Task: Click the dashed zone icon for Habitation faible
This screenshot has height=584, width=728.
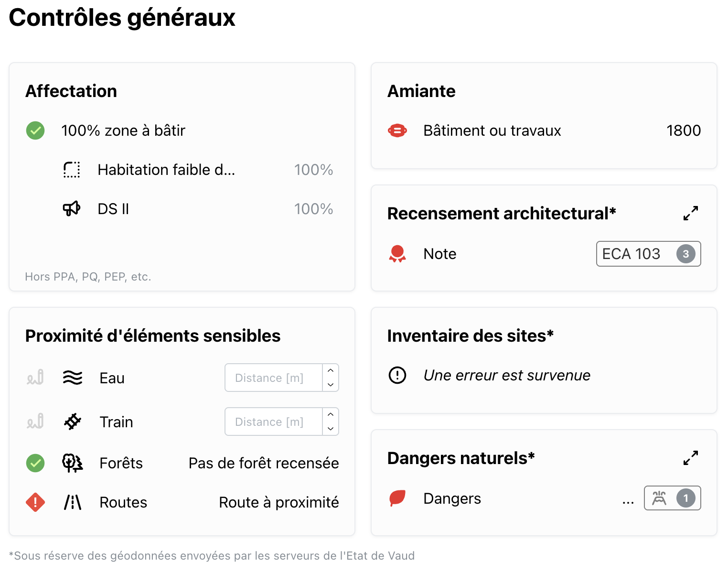Action: tap(72, 170)
